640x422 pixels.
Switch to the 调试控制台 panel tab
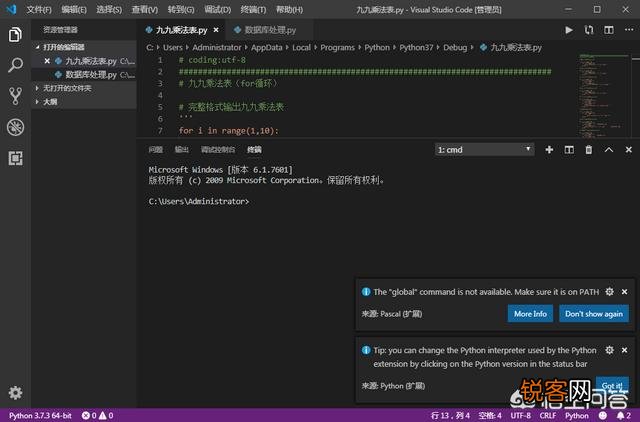click(218, 150)
